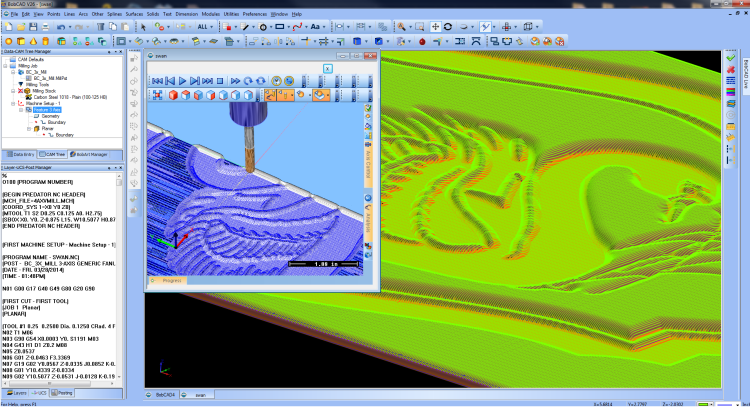Activate the pan view tool
750x407 pixels.
pos(435,27)
